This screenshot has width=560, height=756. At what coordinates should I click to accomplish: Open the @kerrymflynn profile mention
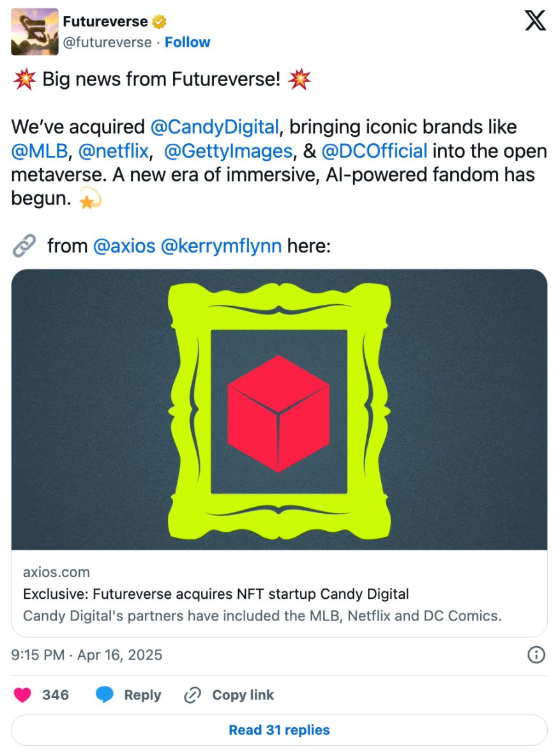click(x=221, y=245)
